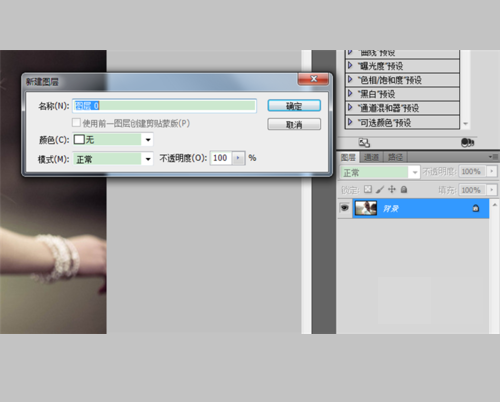500x402 pixels.
Task: Click the layer name input field
Action: [164, 106]
